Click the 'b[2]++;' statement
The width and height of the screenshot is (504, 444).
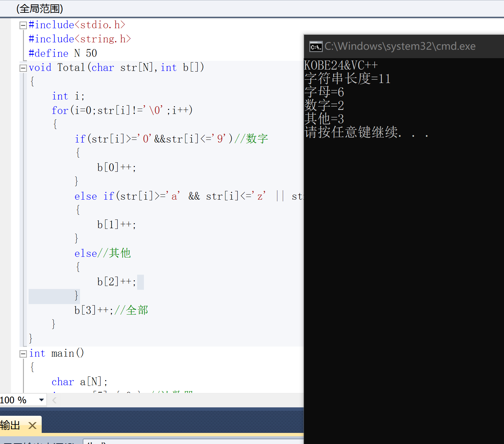pyautogui.click(x=117, y=282)
